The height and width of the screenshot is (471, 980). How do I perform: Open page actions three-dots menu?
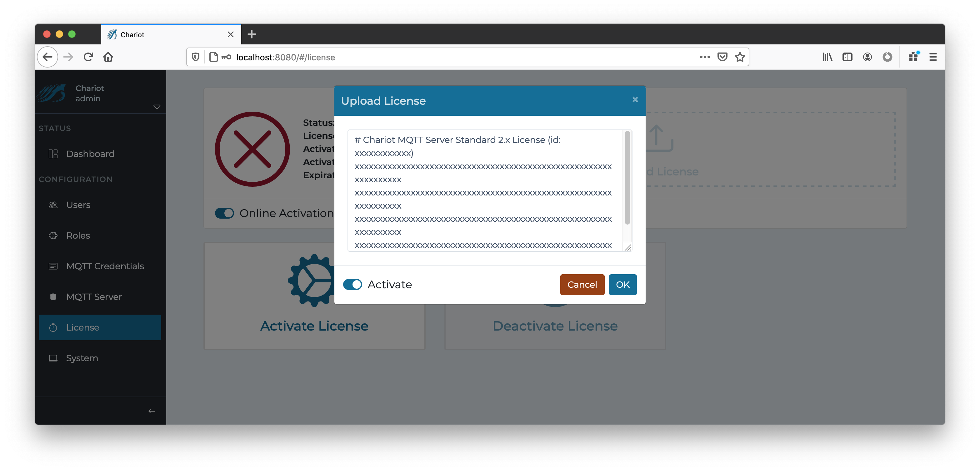coord(705,57)
